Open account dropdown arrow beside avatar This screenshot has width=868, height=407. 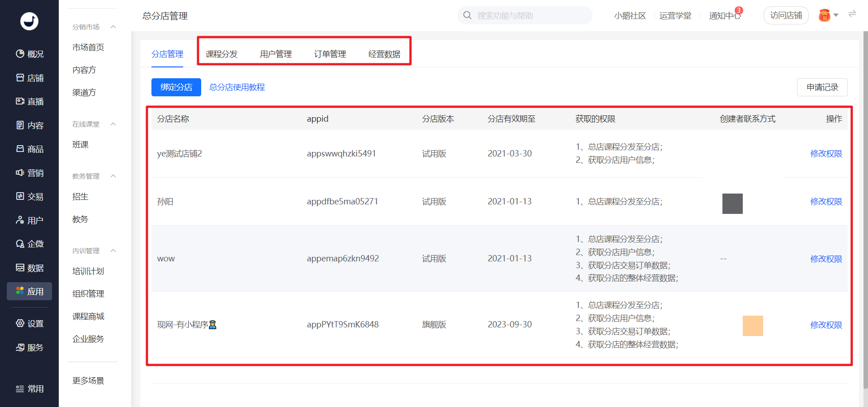click(x=836, y=15)
